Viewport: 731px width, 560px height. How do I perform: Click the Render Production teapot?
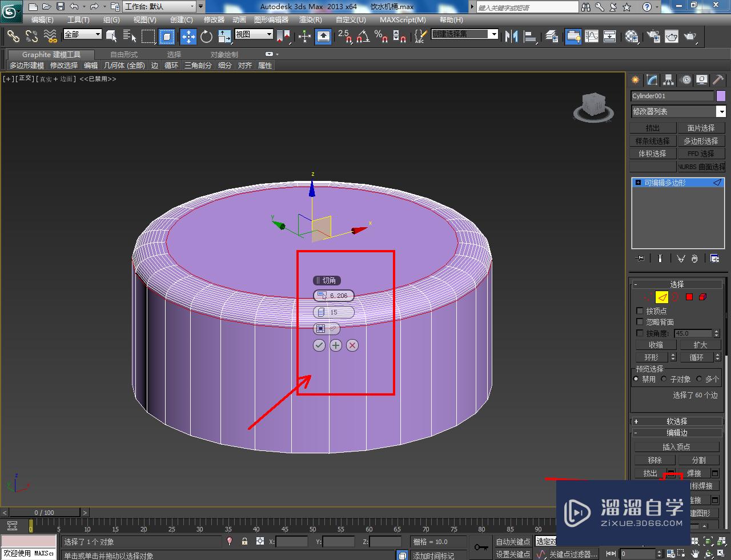coord(690,37)
